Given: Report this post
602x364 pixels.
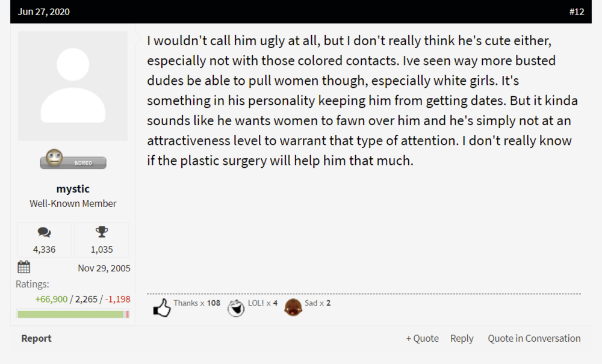Looking at the screenshot, I should (36, 338).
